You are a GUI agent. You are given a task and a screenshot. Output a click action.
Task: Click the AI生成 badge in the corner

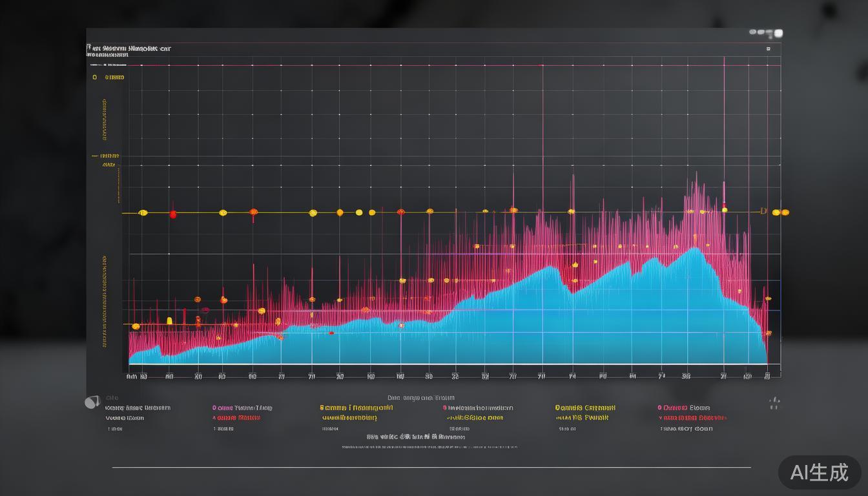click(x=819, y=472)
